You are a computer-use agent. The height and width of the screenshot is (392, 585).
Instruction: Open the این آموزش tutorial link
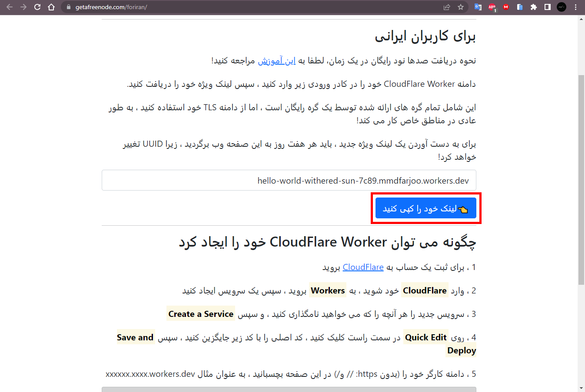coord(277,60)
